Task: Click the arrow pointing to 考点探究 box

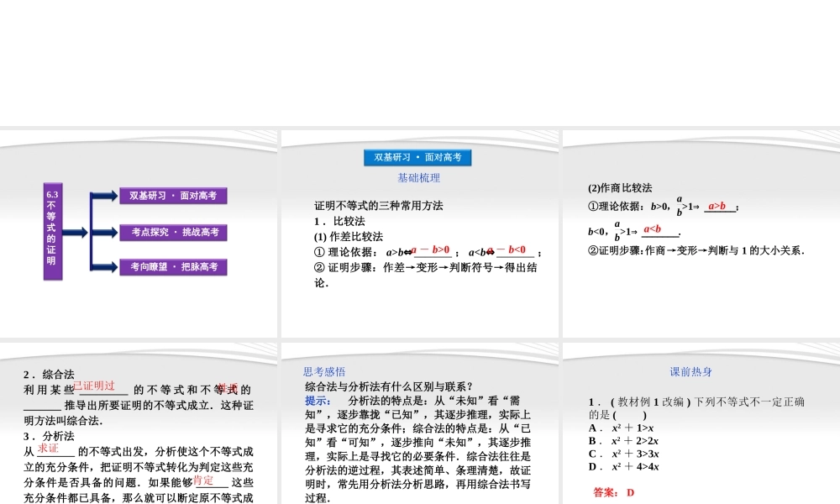Action: click(104, 233)
